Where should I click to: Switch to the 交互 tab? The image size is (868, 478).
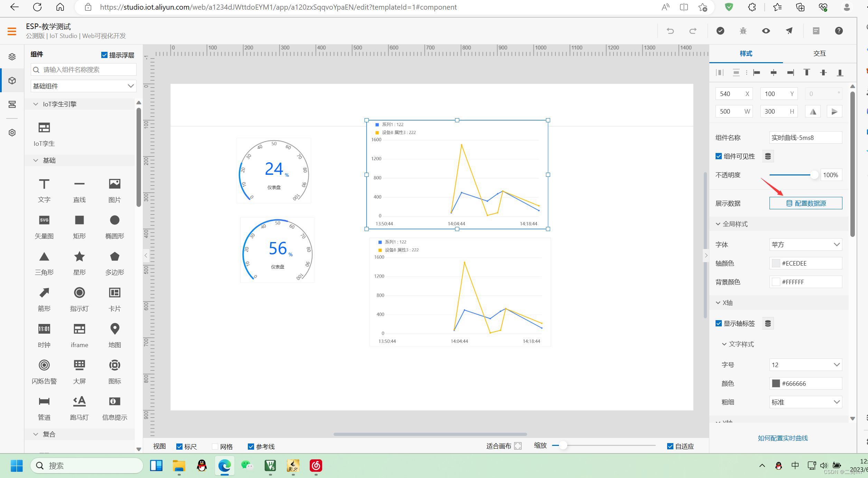tap(819, 54)
